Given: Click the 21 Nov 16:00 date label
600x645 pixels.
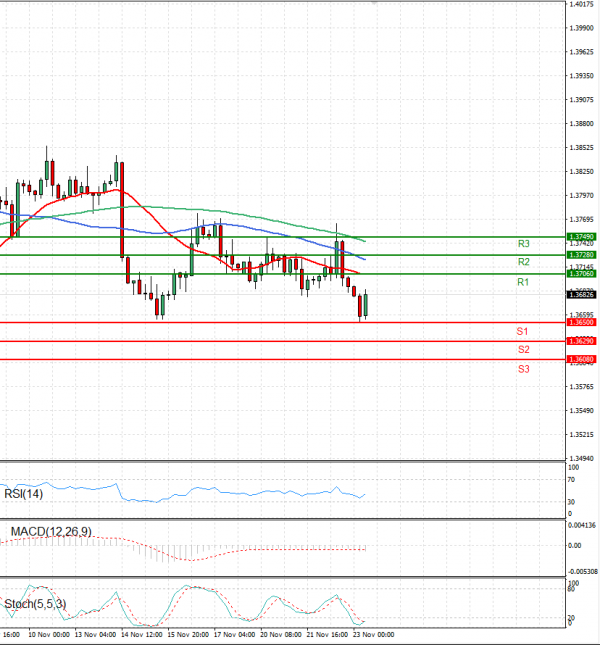Looking at the screenshot, I should click(327, 635).
